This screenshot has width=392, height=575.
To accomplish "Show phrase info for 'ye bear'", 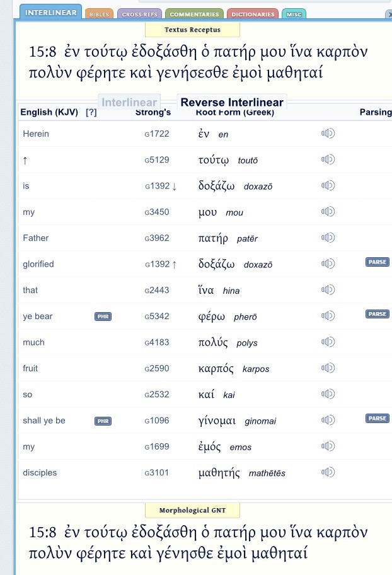I will coord(103,317).
